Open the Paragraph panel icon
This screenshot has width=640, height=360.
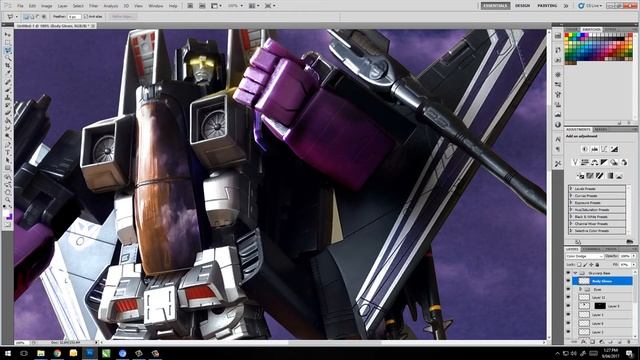click(558, 149)
